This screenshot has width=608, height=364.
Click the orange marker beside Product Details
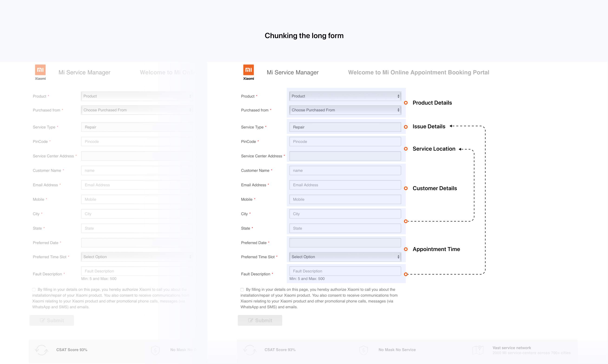tap(406, 103)
